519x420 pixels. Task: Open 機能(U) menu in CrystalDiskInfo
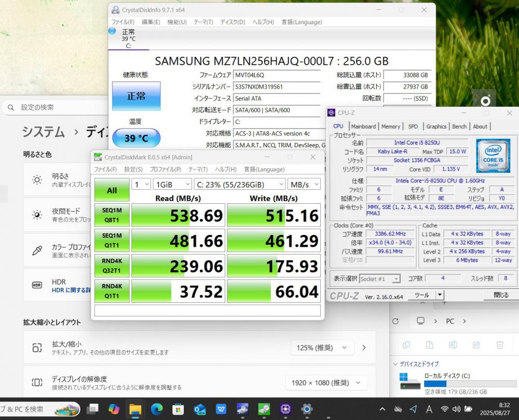[x=177, y=22]
